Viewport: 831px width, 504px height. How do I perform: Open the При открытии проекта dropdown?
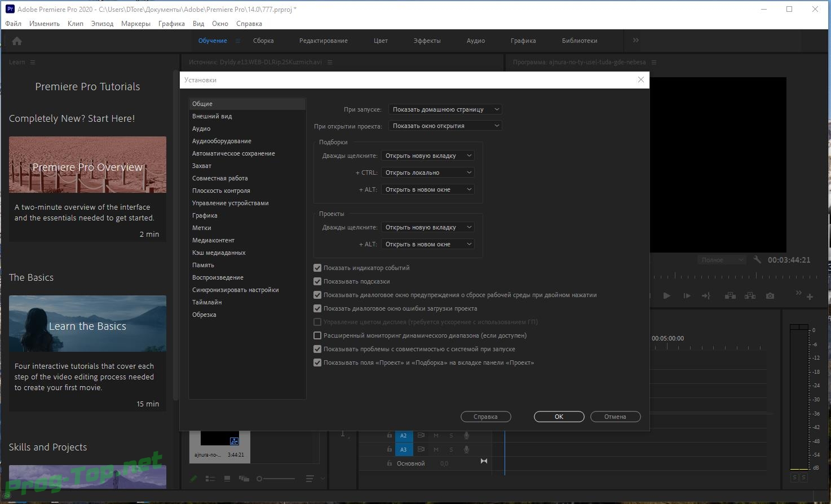tap(445, 126)
